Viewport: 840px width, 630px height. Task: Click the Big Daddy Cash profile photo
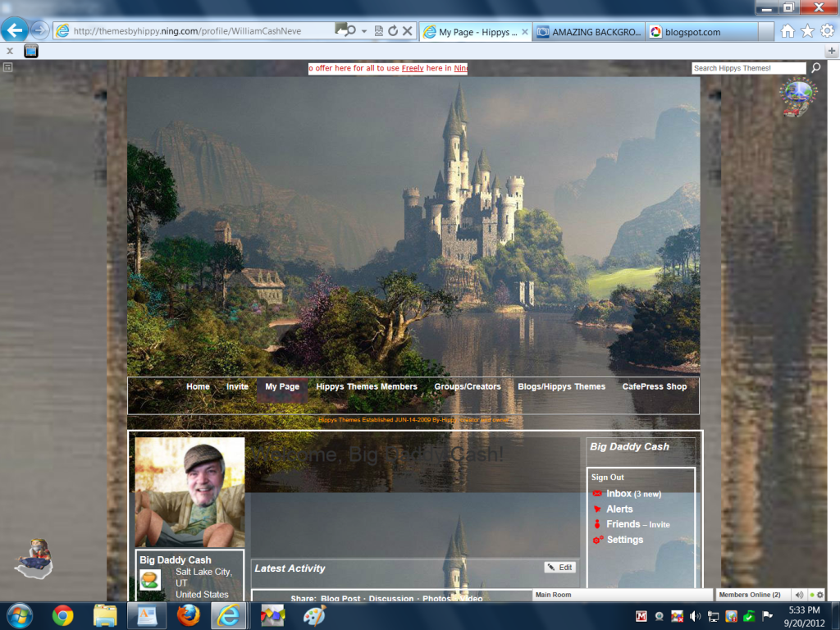[x=189, y=492]
